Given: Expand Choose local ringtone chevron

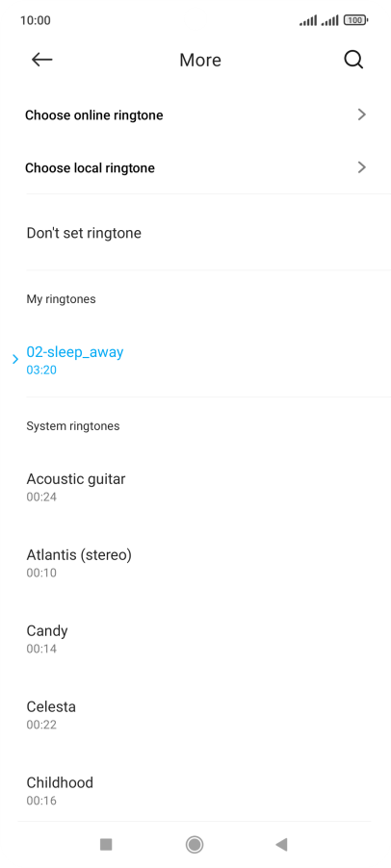Looking at the screenshot, I should tap(362, 167).
